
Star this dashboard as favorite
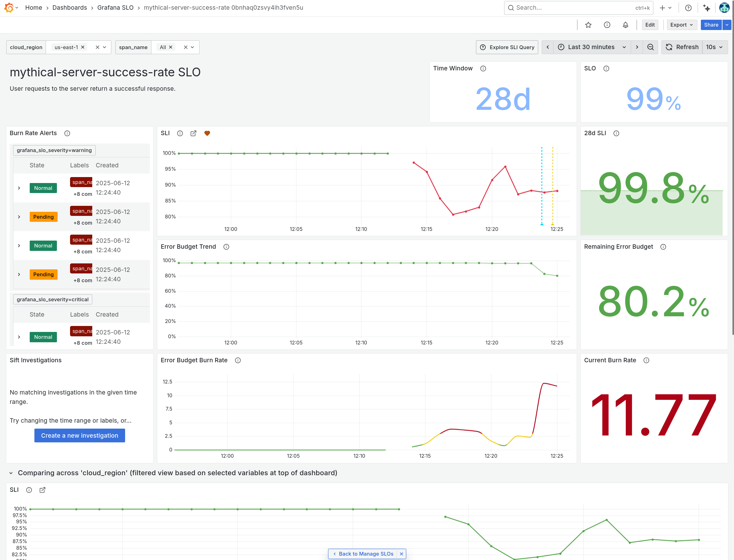coord(588,25)
